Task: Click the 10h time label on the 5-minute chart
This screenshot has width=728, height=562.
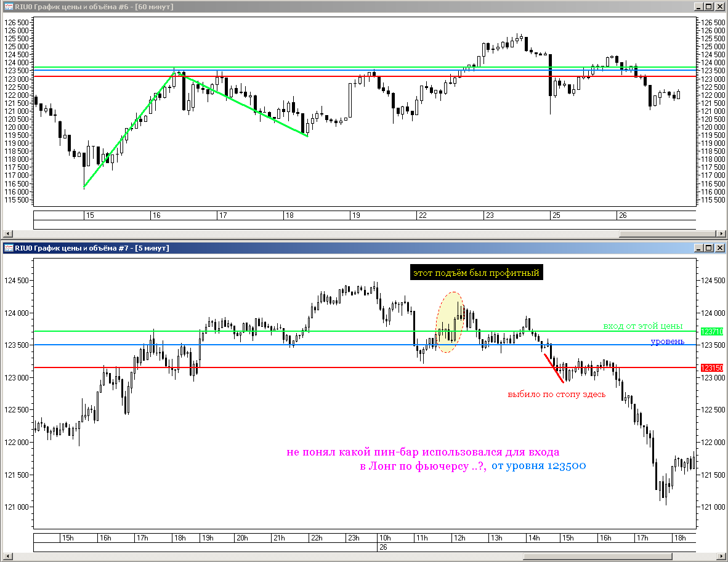Action: (x=385, y=538)
